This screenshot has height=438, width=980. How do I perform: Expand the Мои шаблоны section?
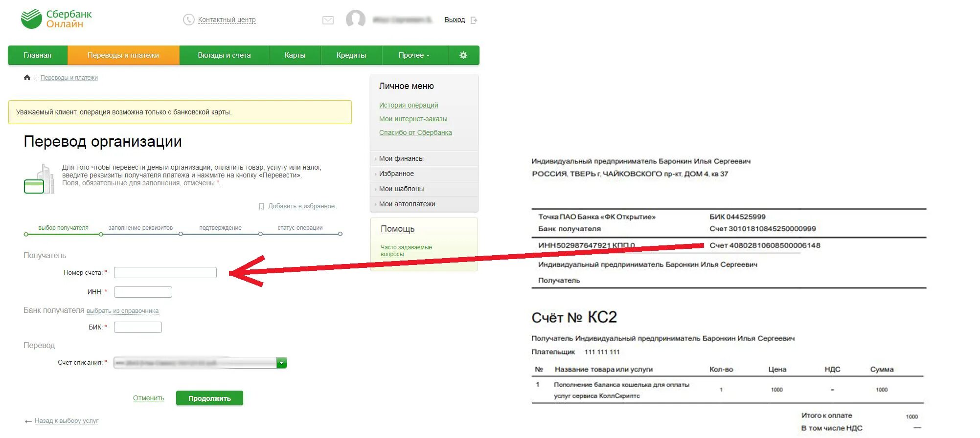[x=424, y=189]
